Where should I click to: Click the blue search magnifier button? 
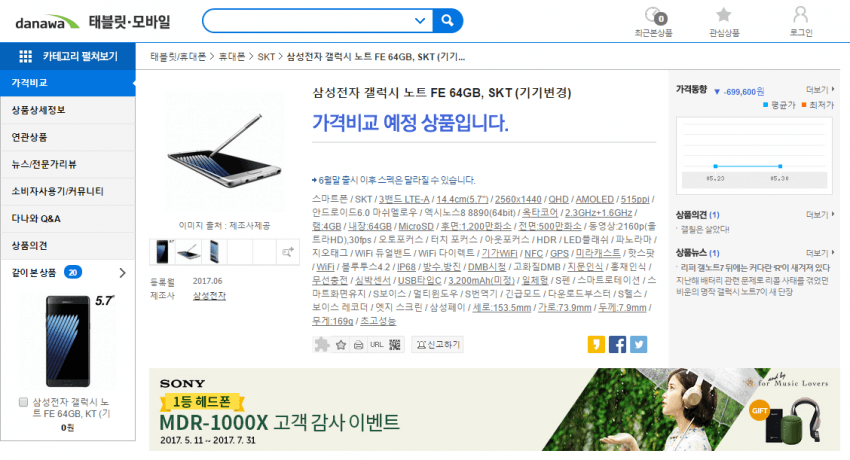click(x=447, y=21)
